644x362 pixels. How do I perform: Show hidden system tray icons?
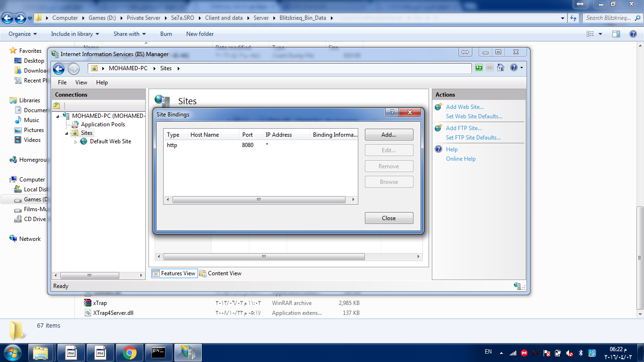pyautogui.click(x=501, y=353)
